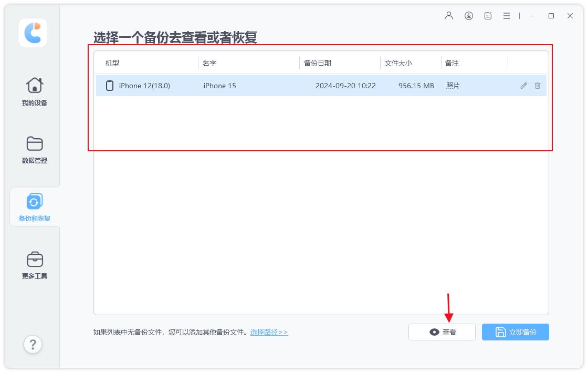Screen dimensions: 588x373
Task: Click the phone icon next to iPhone 12
Action: point(109,86)
